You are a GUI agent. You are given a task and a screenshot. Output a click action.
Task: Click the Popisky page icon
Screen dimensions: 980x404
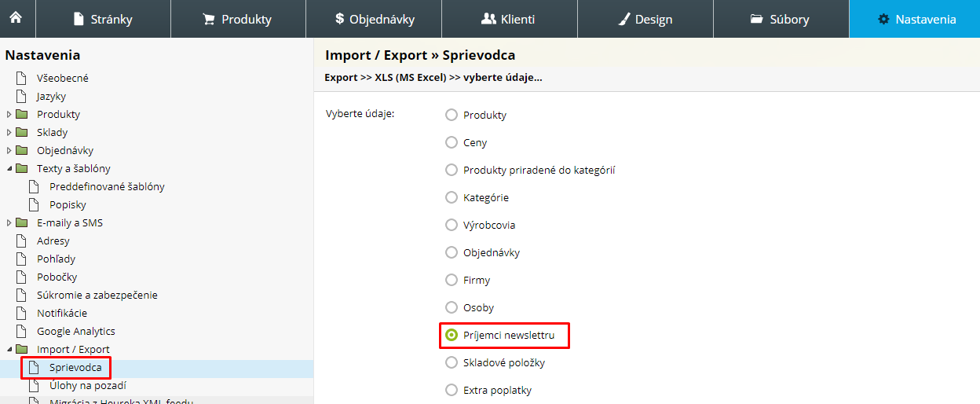34,204
